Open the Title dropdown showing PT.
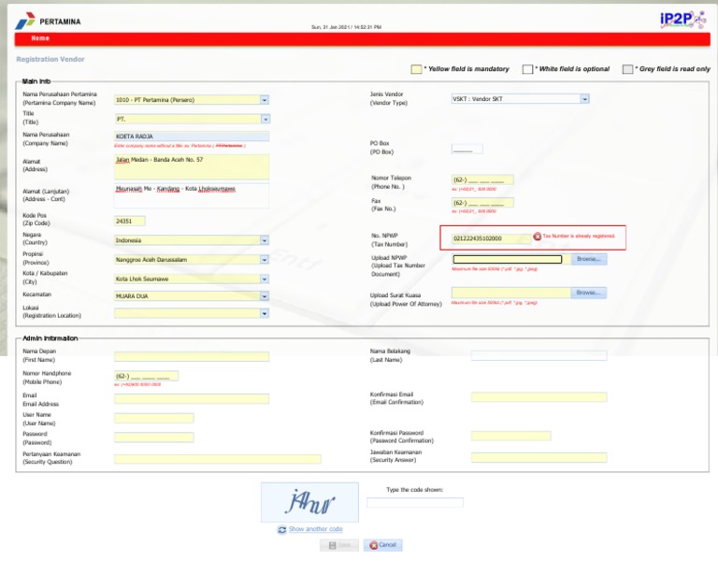 (265, 120)
